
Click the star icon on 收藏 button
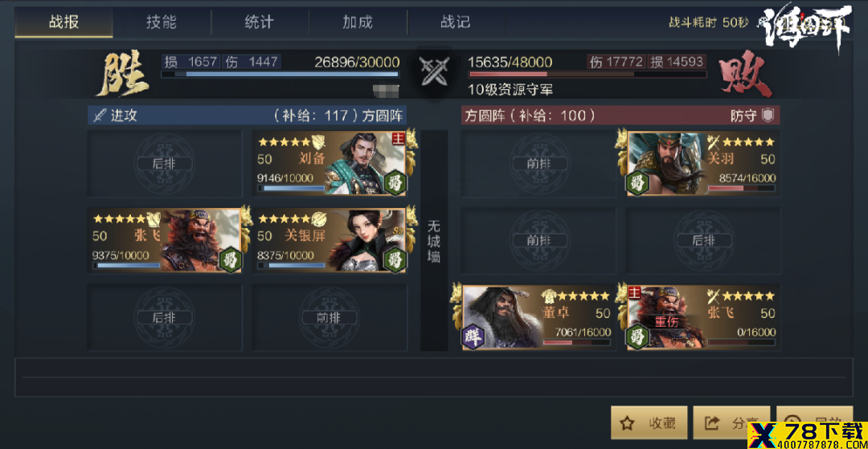tap(627, 423)
